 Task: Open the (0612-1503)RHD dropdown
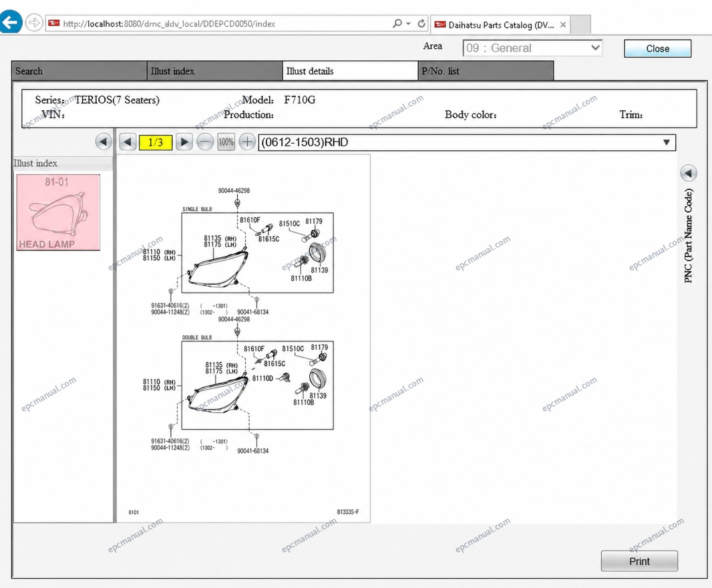coord(467,142)
